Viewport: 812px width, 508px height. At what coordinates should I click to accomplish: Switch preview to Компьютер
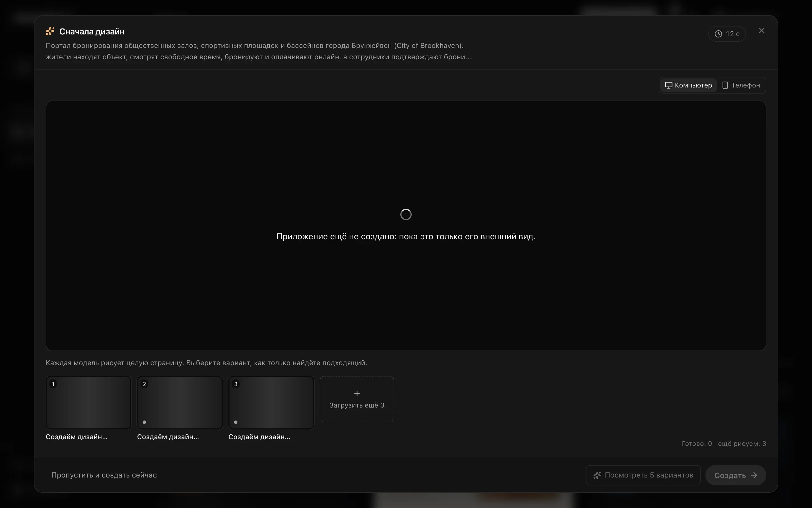pos(688,85)
